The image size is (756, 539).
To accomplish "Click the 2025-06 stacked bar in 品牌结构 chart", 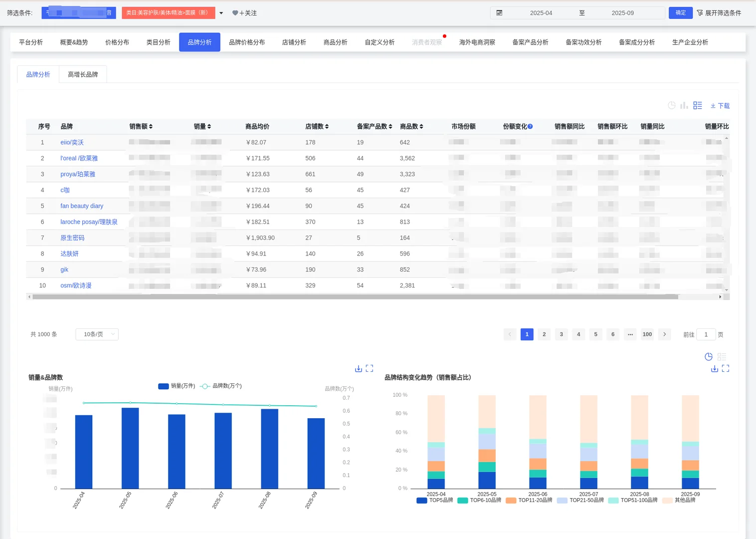I will (538, 442).
